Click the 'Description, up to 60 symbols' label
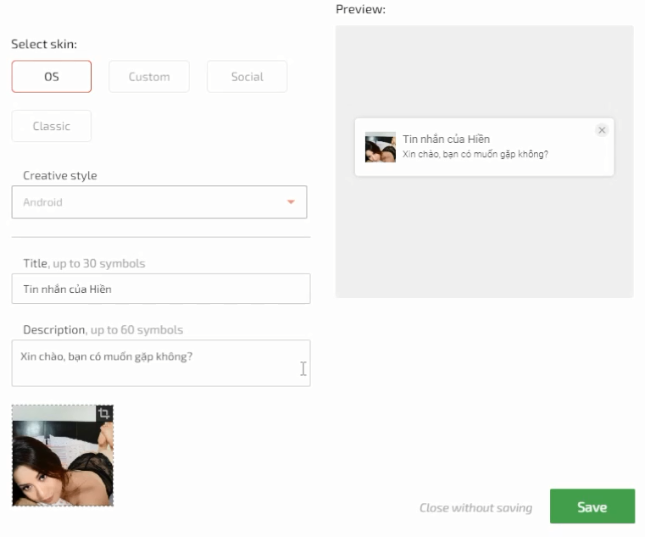This screenshot has width=645, height=537. click(103, 330)
